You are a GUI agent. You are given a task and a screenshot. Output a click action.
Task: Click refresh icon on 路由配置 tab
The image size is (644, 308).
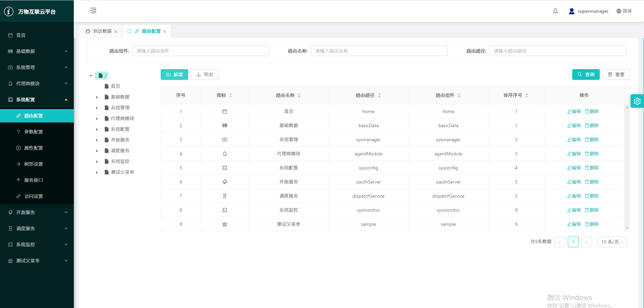(129, 31)
